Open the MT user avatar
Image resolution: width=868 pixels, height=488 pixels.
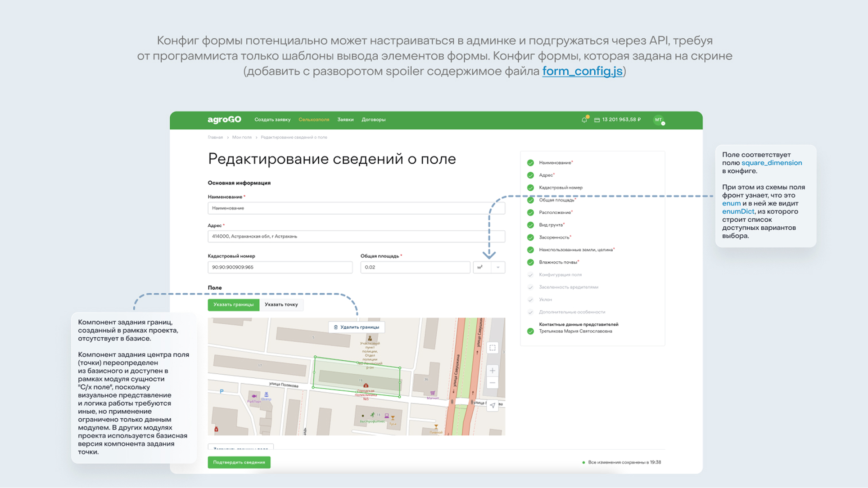tap(658, 120)
